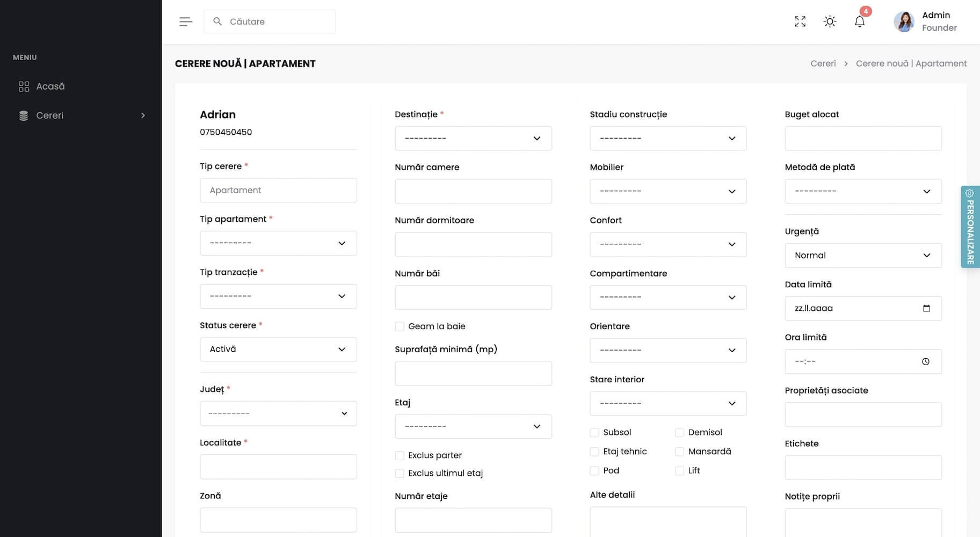Go to Acasă in sidebar menu
980x537 pixels.
click(x=50, y=86)
